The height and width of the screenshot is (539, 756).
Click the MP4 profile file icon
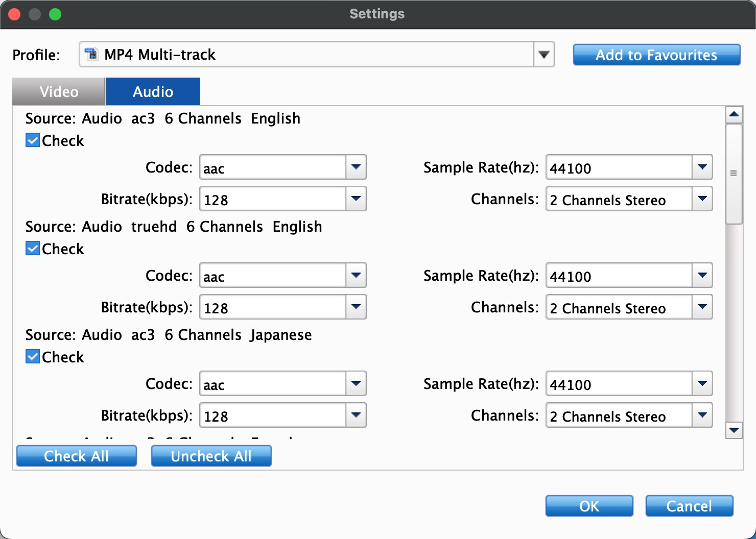tap(91, 54)
